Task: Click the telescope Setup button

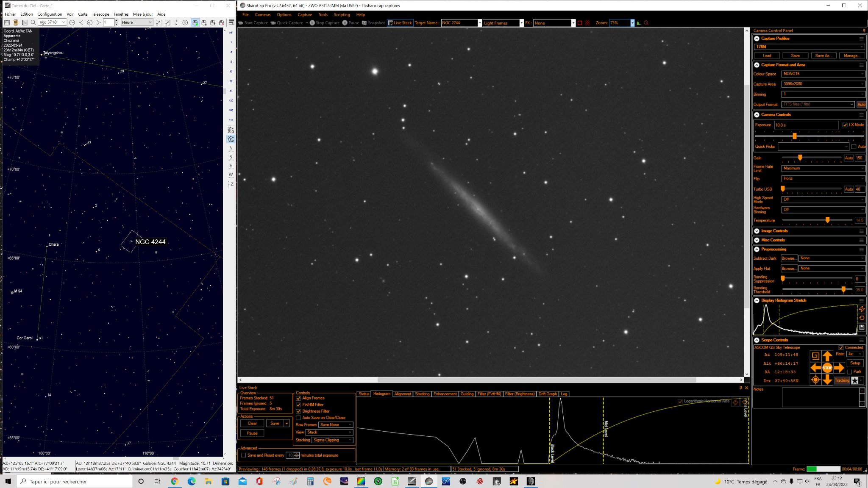Action: point(855,363)
